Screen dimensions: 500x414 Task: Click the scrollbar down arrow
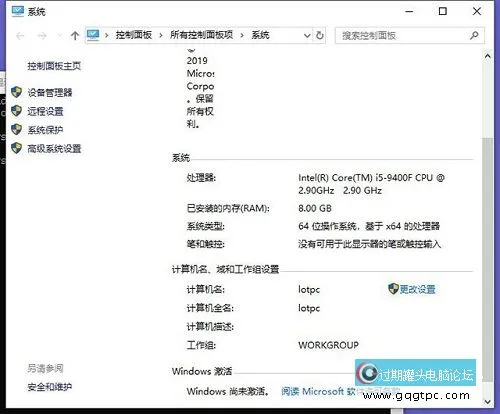(488, 401)
